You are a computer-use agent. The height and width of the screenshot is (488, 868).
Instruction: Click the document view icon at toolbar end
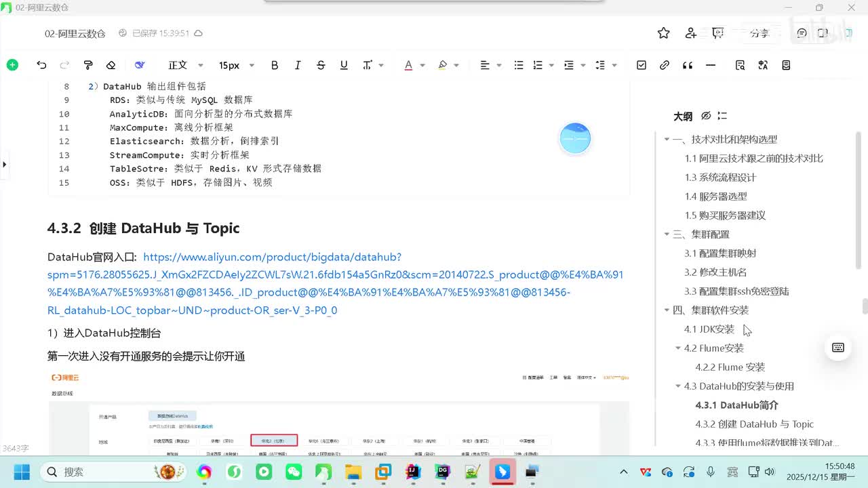pyautogui.click(x=786, y=65)
